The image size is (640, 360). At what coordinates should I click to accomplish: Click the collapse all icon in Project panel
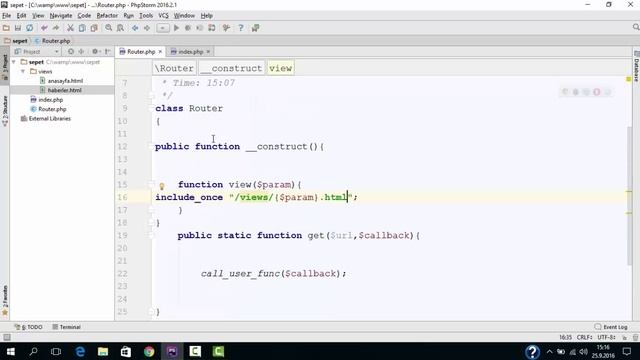(81, 51)
